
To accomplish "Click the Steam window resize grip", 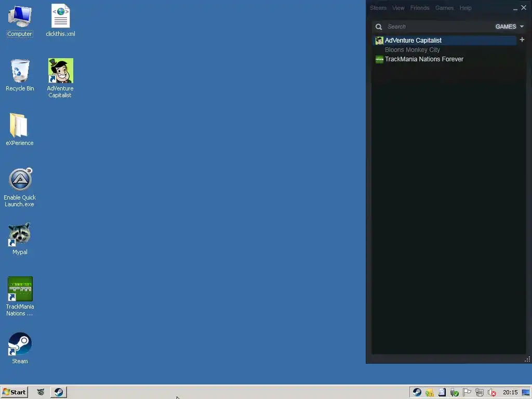I will (x=527, y=359).
